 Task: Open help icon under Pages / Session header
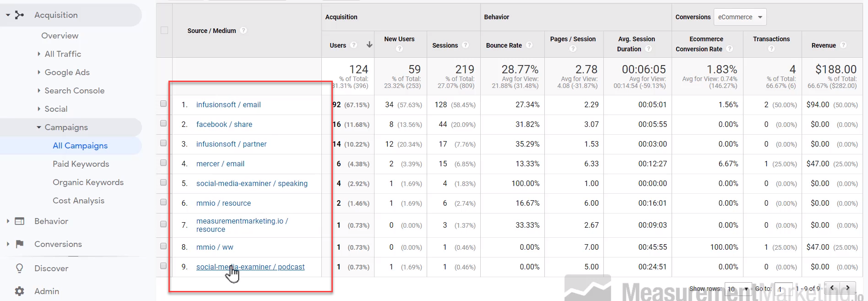pyautogui.click(x=573, y=49)
